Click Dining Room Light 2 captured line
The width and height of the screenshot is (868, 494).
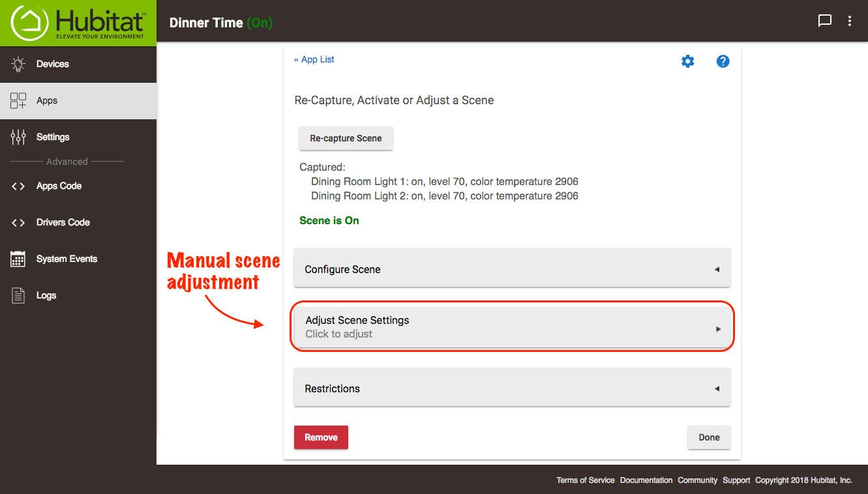(x=445, y=196)
